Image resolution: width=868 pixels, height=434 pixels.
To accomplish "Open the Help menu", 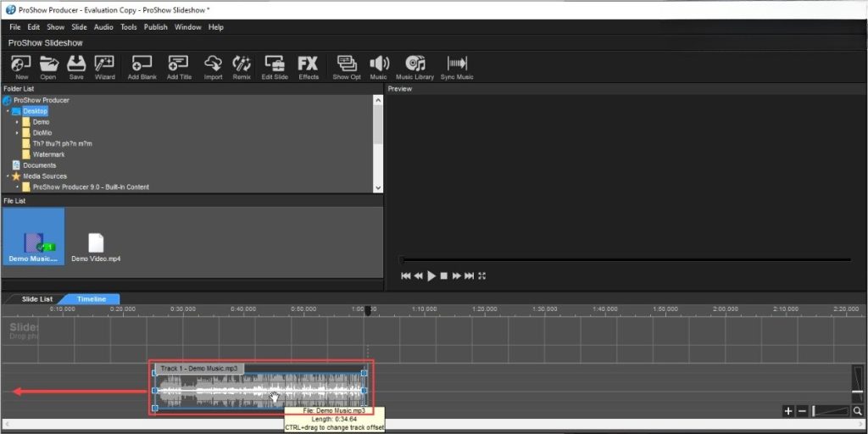I will pyautogui.click(x=216, y=26).
